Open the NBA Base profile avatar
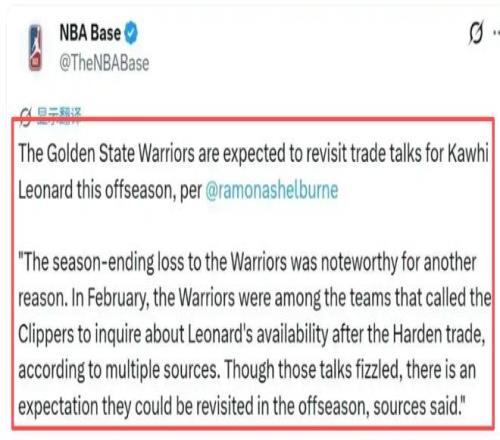This screenshot has height=440, width=500. click(35, 48)
